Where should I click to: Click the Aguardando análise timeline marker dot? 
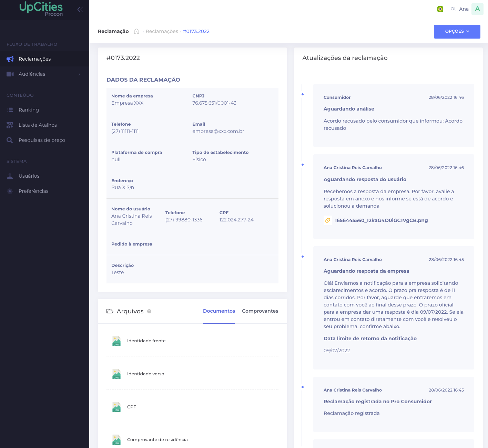(303, 94)
